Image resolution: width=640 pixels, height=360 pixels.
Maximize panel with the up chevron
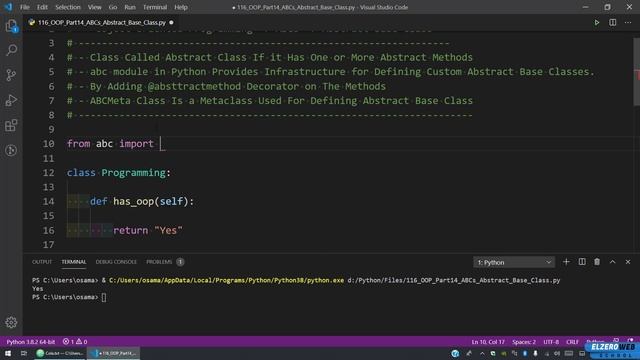tap(613, 262)
